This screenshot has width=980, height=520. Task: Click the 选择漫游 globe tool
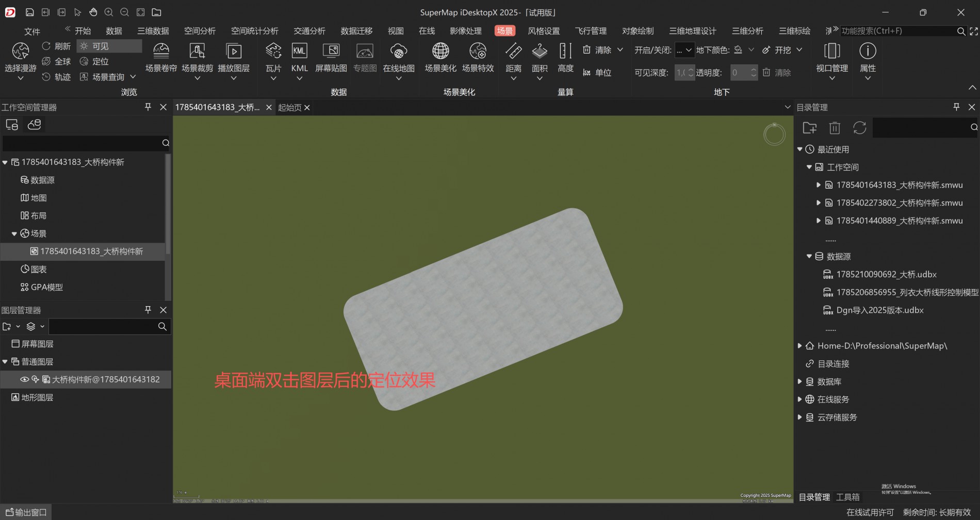[x=21, y=52]
